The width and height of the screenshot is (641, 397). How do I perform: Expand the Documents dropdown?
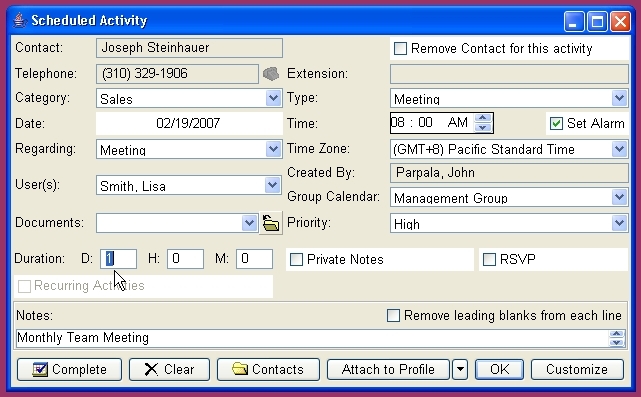[249, 223]
